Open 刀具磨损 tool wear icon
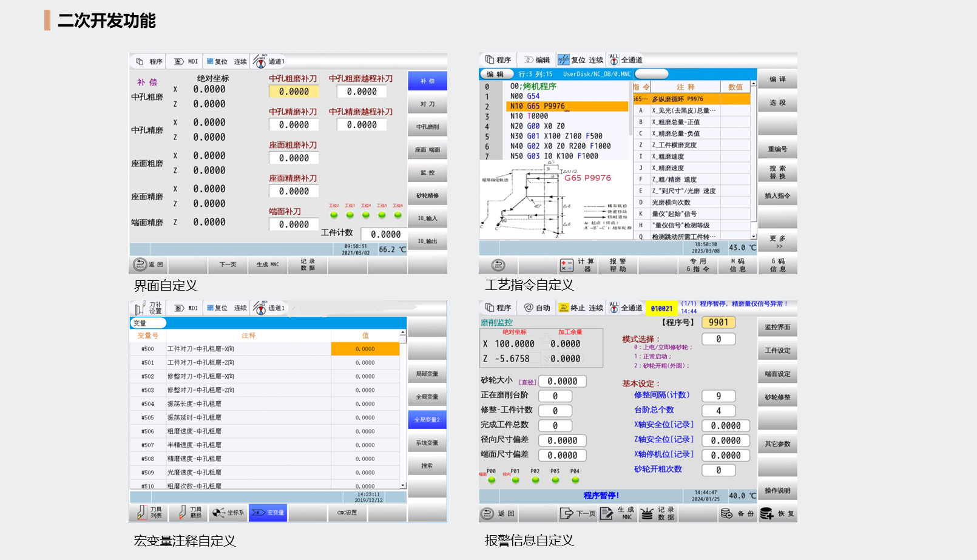Viewport: 977px width, 560px height. click(x=181, y=513)
